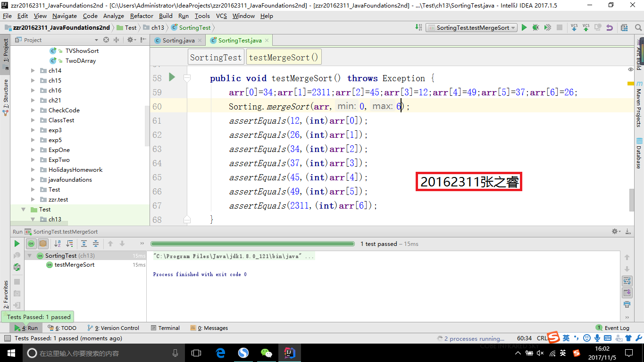Hide Run panel with download-arrow icon
The image size is (644, 362).
click(x=628, y=231)
